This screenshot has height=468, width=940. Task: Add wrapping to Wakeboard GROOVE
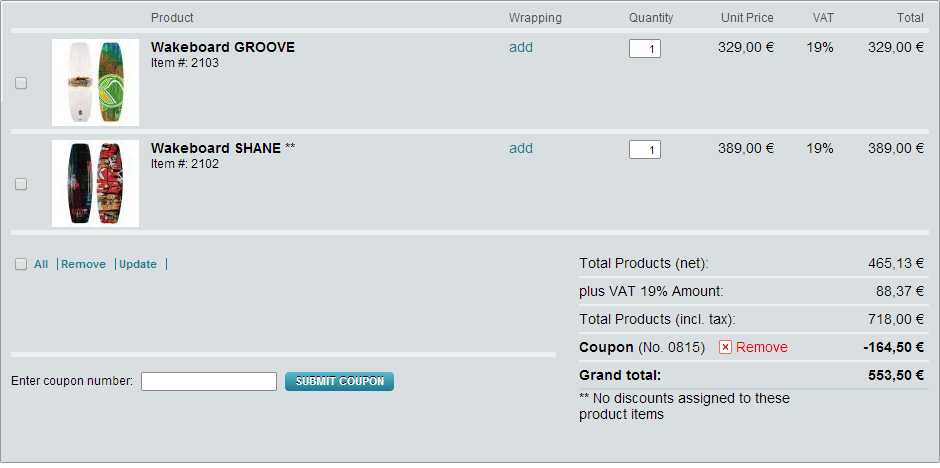(x=520, y=47)
